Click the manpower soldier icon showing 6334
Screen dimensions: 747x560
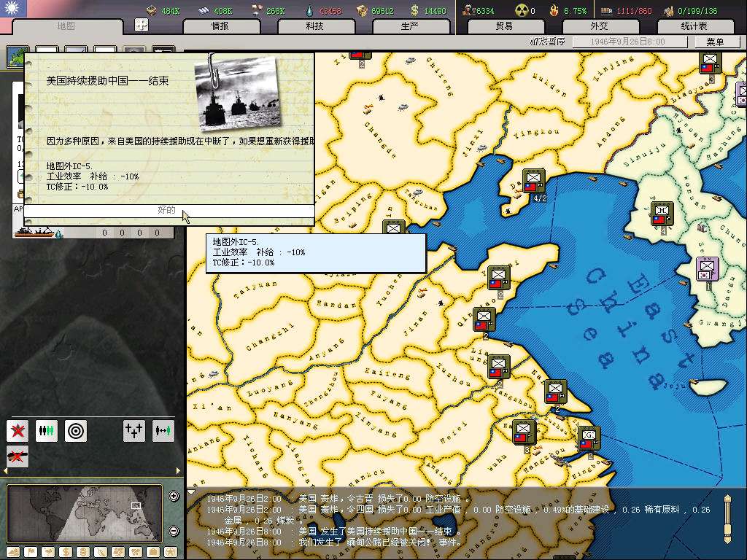pyautogui.click(x=468, y=10)
